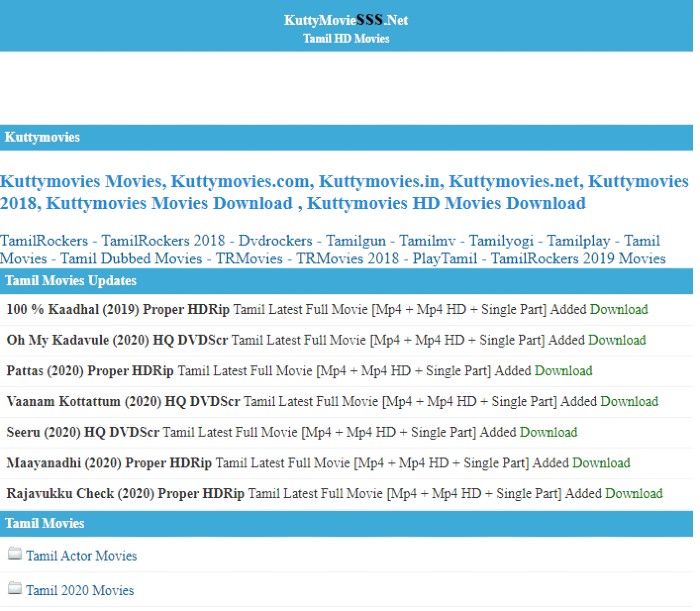Open the Dvdrockers link
The image size is (700, 611).
pos(275,241)
